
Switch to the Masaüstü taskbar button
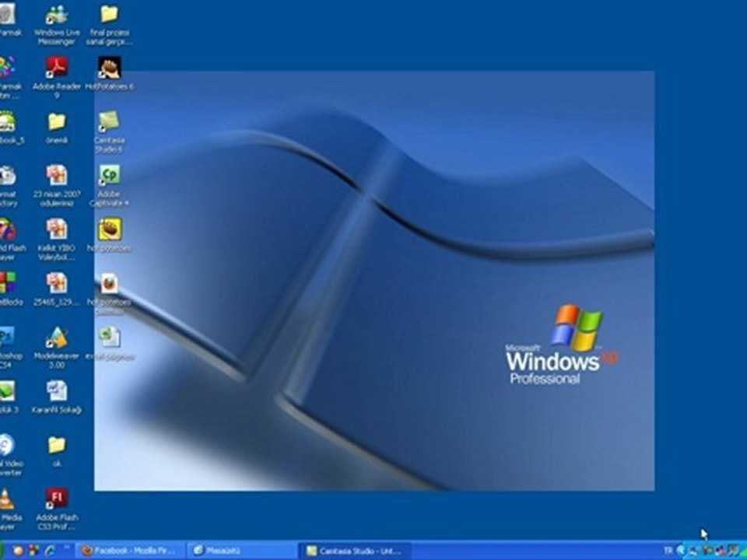(241, 551)
